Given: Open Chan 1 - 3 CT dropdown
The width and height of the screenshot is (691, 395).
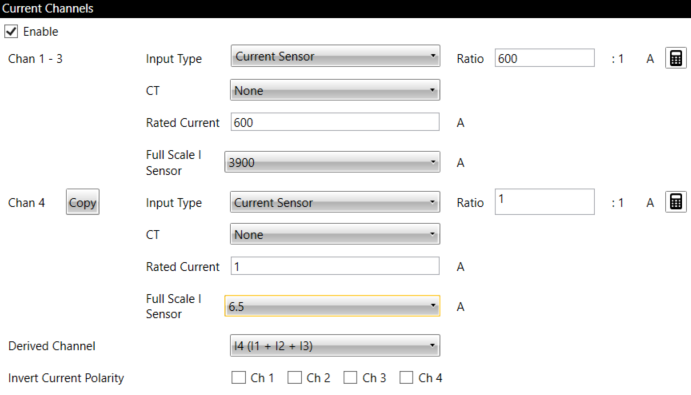Looking at the screenshot, I should pos(335,90).
